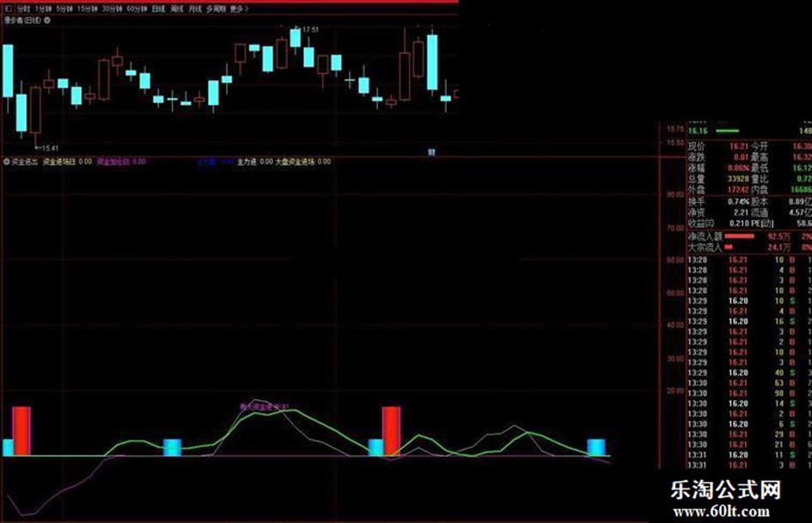Image resolution: width=812 pixels, height=523 pixels.
Task: Click the purple 资金加仓日 indicator label
Action: coord(114,161)
